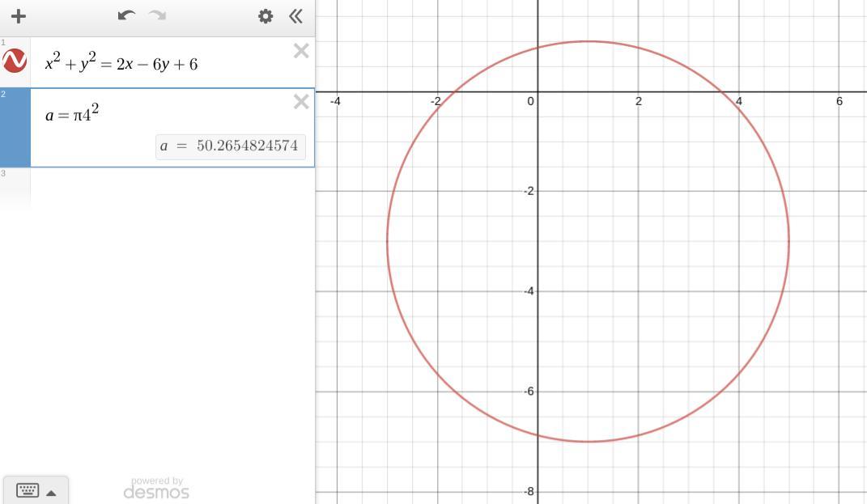Viewport: 867px width, 504px height.
Task: Edit the circle equation x² + y² = 2x − 6y + 6
Action: (121, 62)
